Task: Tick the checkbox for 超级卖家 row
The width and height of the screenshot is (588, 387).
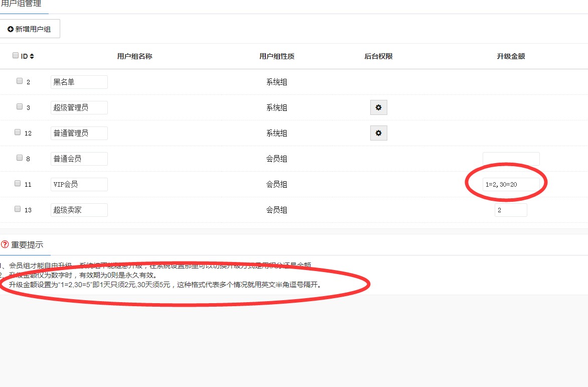Action: tap(18, 209)
